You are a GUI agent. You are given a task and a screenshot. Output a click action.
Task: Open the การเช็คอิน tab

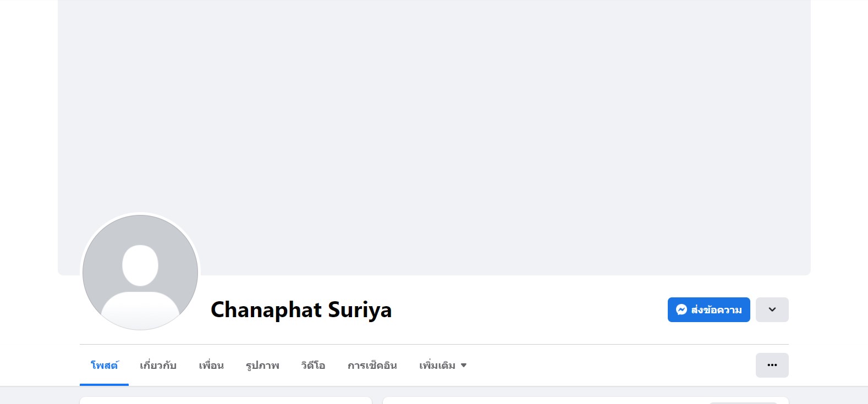[372, 366]
